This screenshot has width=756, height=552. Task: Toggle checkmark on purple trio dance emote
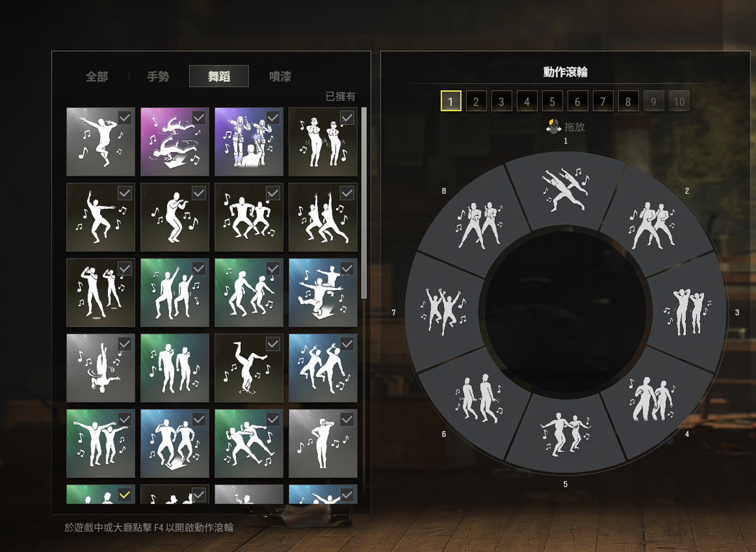273,118
